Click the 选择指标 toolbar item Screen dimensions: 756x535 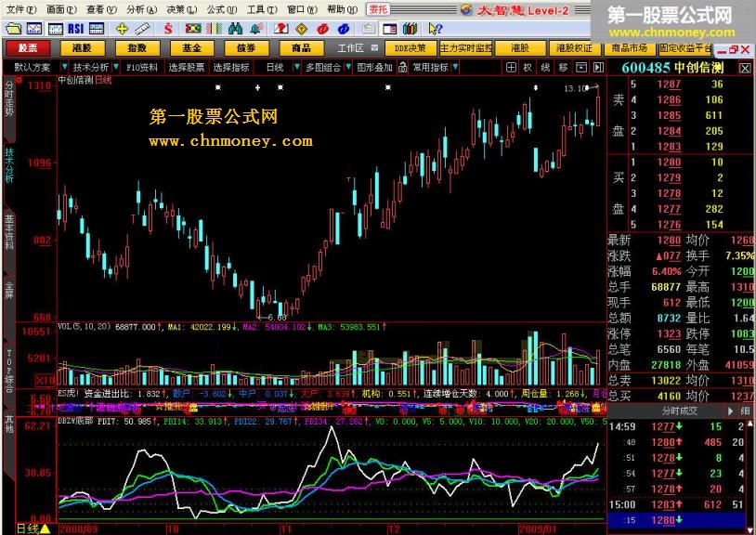click(x=231, y=68)
